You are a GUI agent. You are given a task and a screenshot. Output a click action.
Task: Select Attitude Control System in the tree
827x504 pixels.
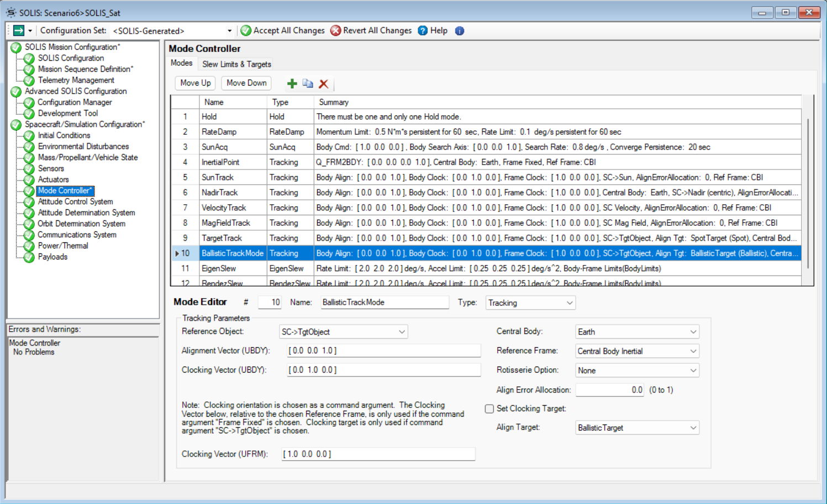[x=75, y=201]
